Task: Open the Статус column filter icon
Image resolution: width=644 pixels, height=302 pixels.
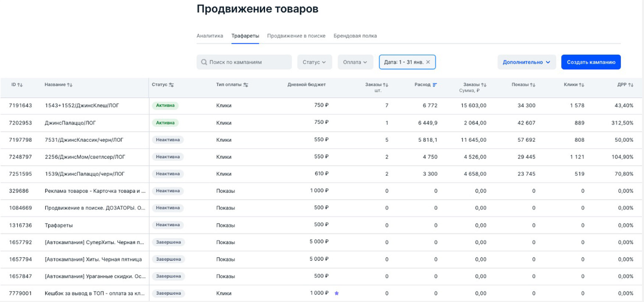Action: point(172,85)
